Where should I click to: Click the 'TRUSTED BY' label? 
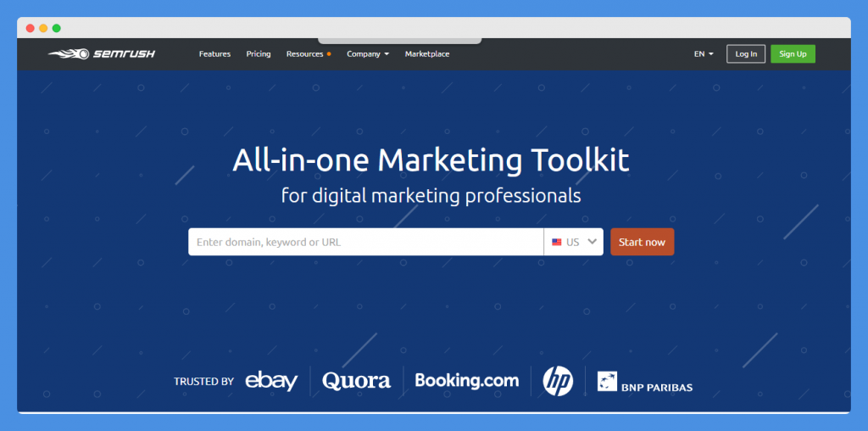click(203, 381)
